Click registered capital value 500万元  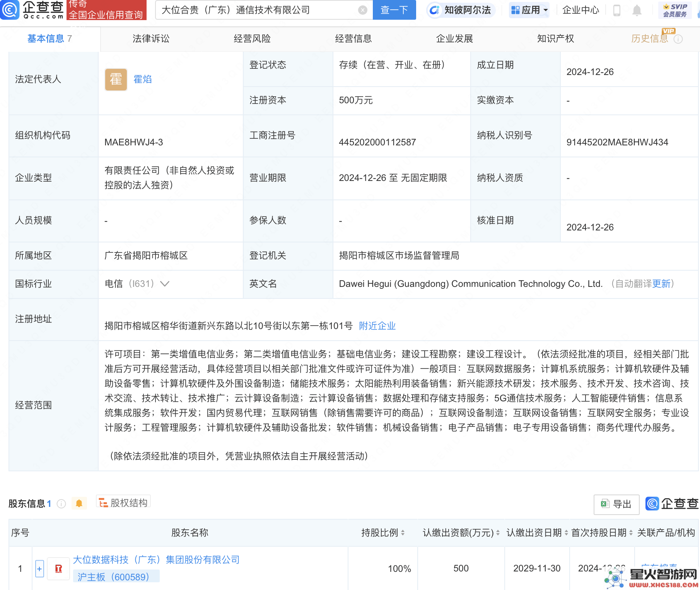356,101
